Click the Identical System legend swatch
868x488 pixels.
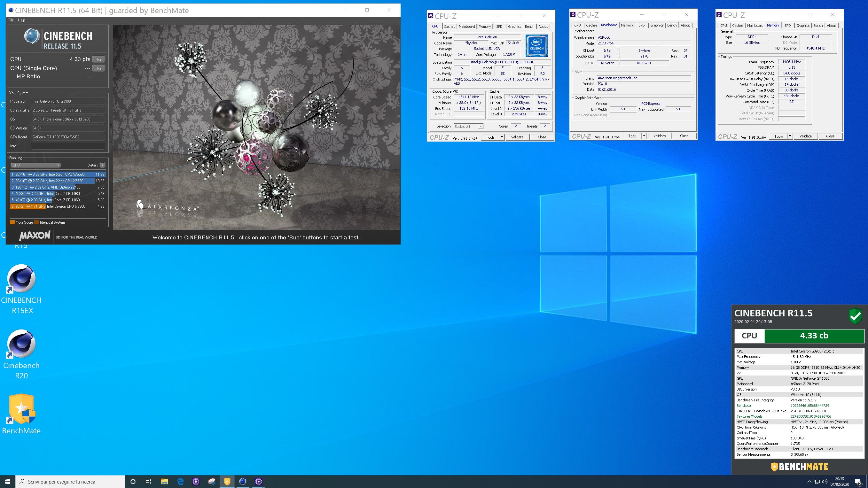click(x=37, y=222)
